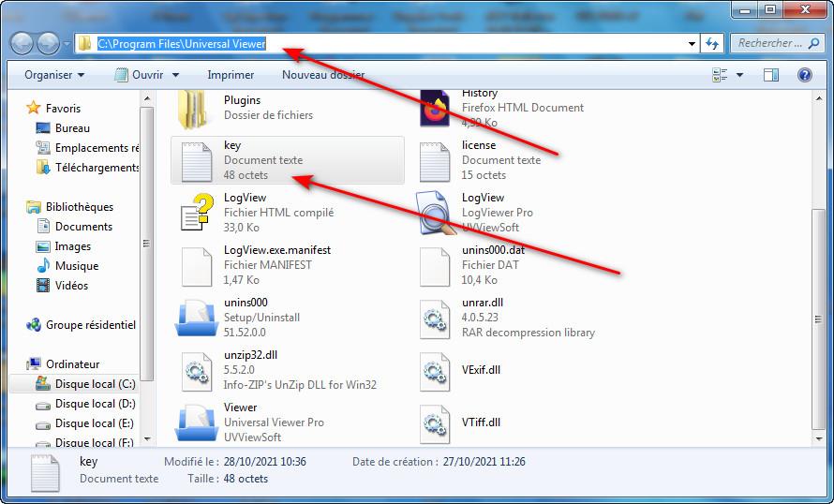This screenshot has height=504, width=834.
Task: Click Nouveau dossier in the toolbar
Action: tap(323, 75)
